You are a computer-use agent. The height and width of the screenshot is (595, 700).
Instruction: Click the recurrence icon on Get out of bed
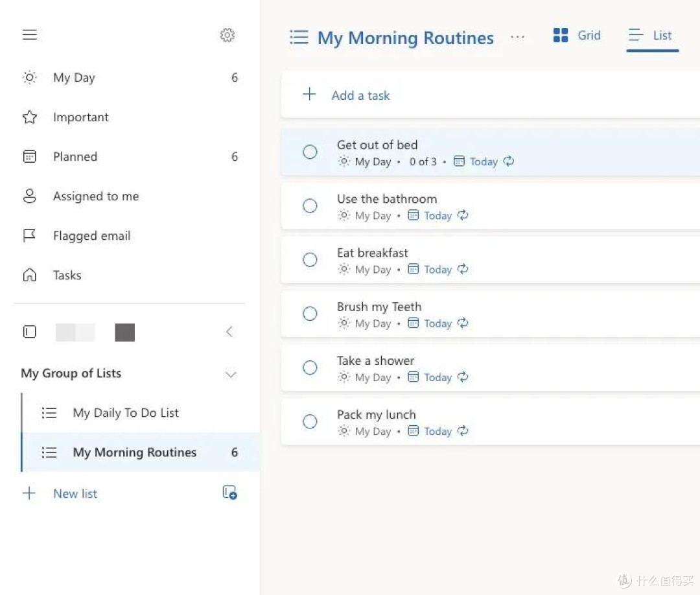(509, 161)
